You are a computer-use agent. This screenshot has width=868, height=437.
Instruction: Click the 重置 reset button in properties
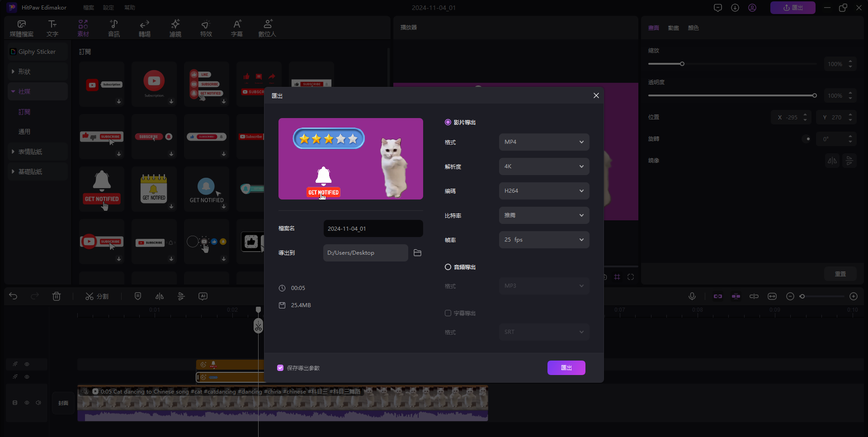pos(840,274)
